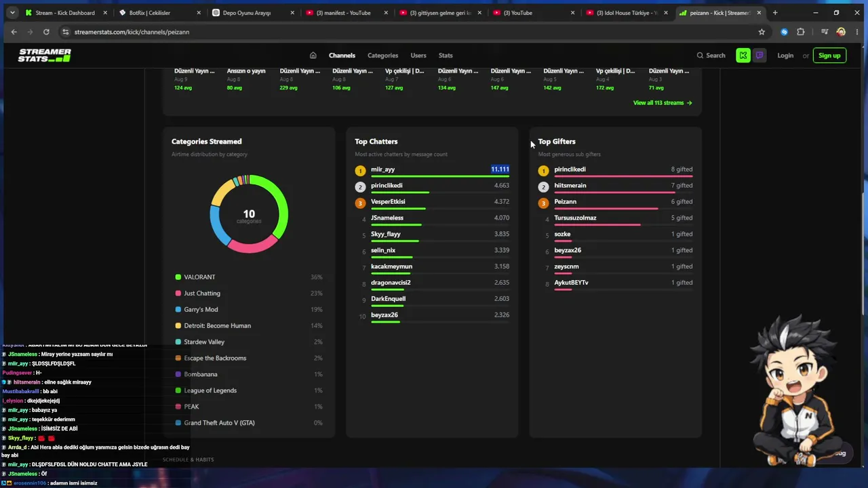868x488 pixels.
Task: Close the (3) YouTube tab
Action: tap(573, 13)
